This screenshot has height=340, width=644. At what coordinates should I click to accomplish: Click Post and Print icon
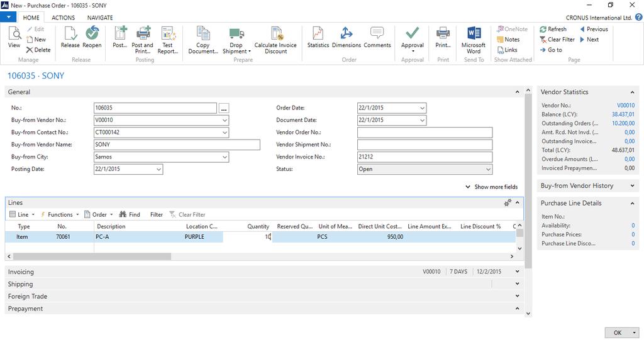point(143,40)
